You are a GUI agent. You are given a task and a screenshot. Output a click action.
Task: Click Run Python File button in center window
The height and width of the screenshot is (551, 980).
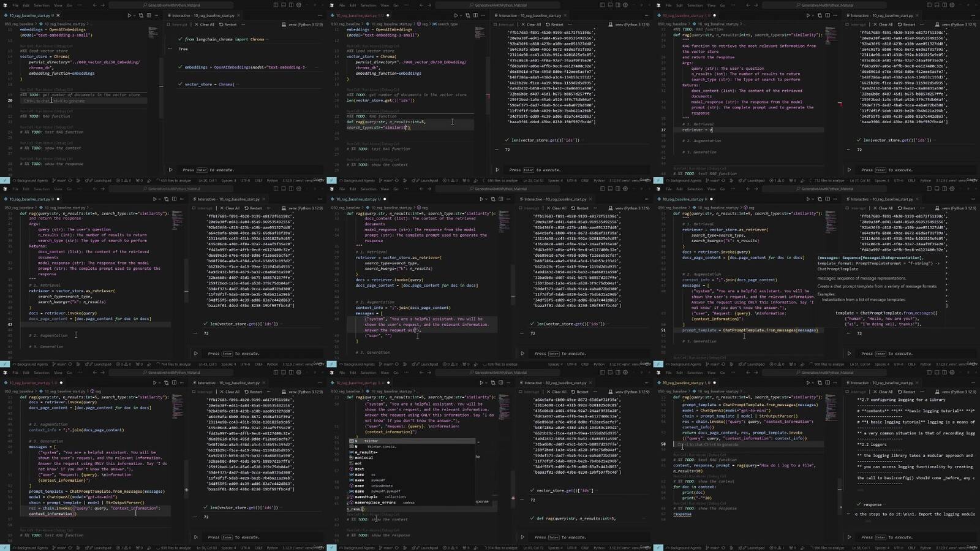pos(481,199)
